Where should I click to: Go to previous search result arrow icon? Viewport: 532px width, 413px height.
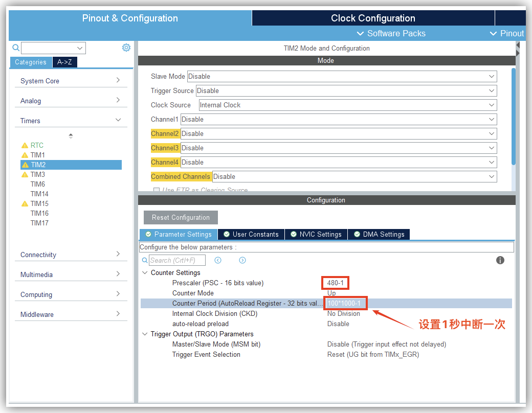tap(218, 260)
